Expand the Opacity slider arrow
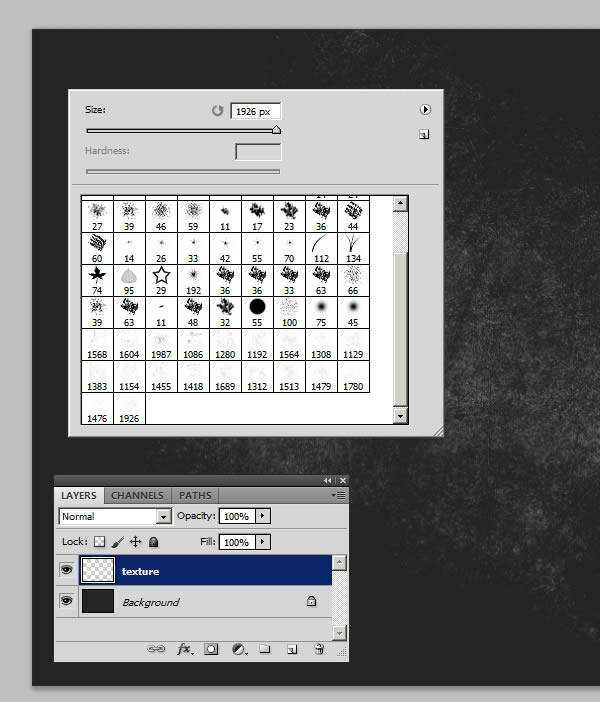 point(263,516)
